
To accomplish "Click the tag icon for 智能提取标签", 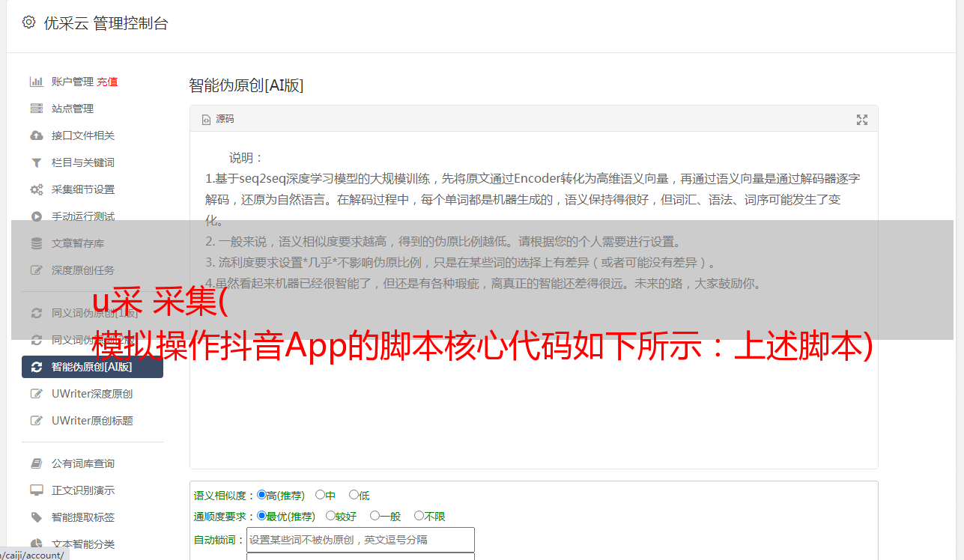I will pos(36,517).
